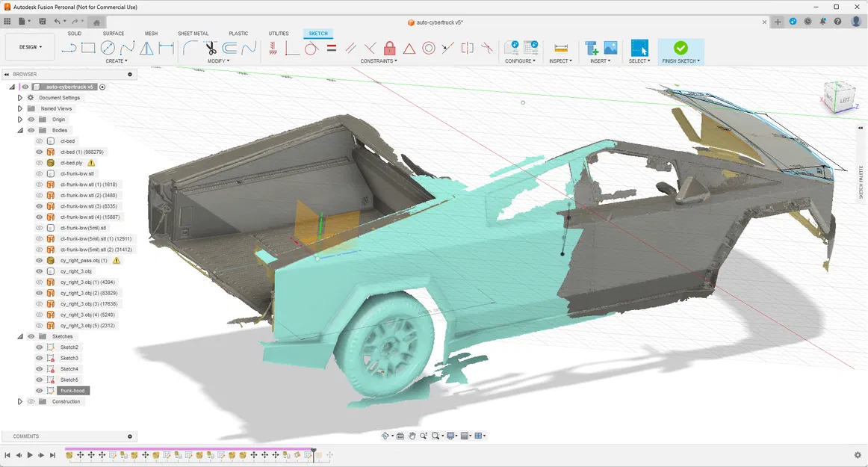Select the Trim tool in the Modify panel
Image resolution: width=868 pixels, height=467 pixels.
point(211,48)
